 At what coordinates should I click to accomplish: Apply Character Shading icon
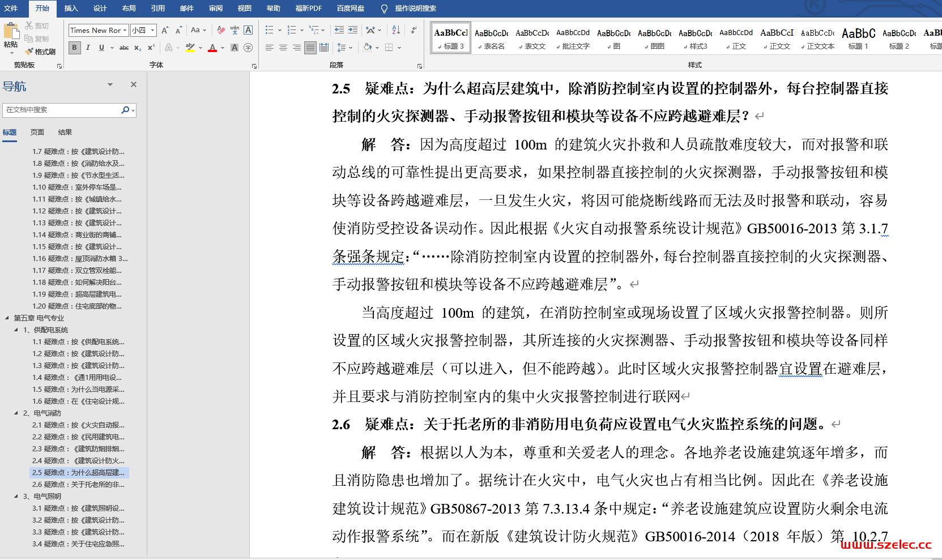(235, 48)
